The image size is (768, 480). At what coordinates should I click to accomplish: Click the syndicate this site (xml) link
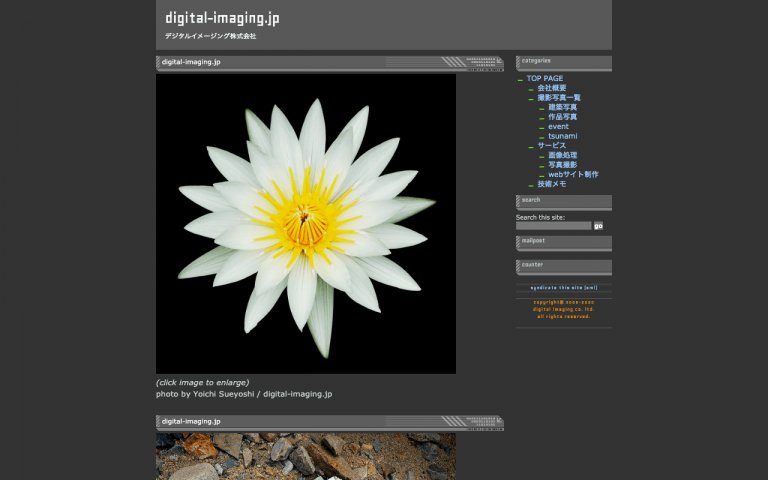(x=564, y=288)
